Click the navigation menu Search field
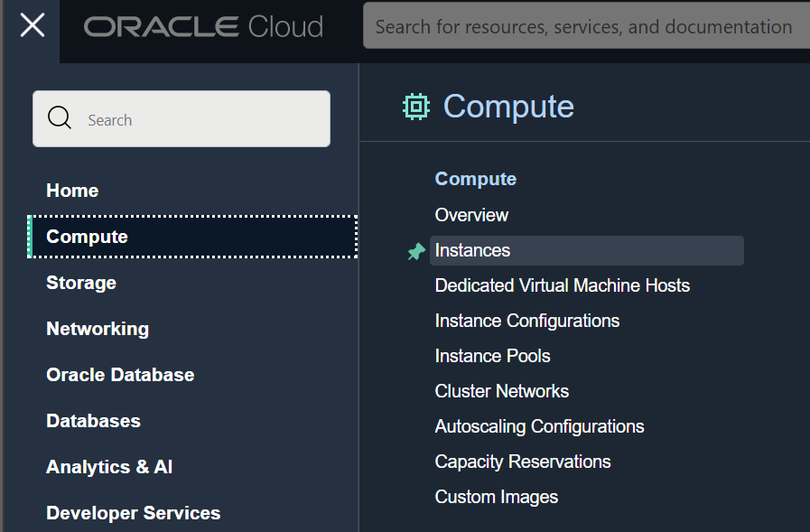 tap(182, 119)
